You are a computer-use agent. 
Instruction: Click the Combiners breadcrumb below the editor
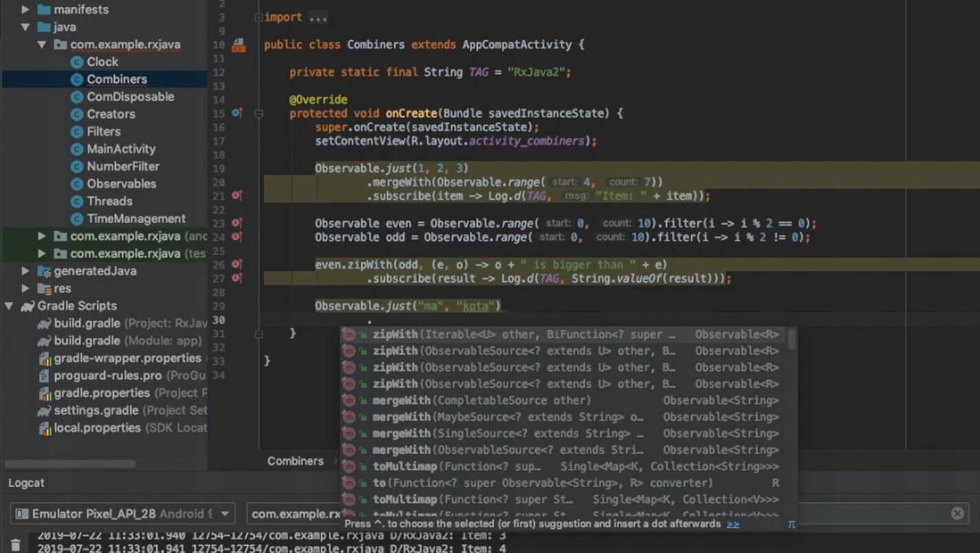(295, 461)
